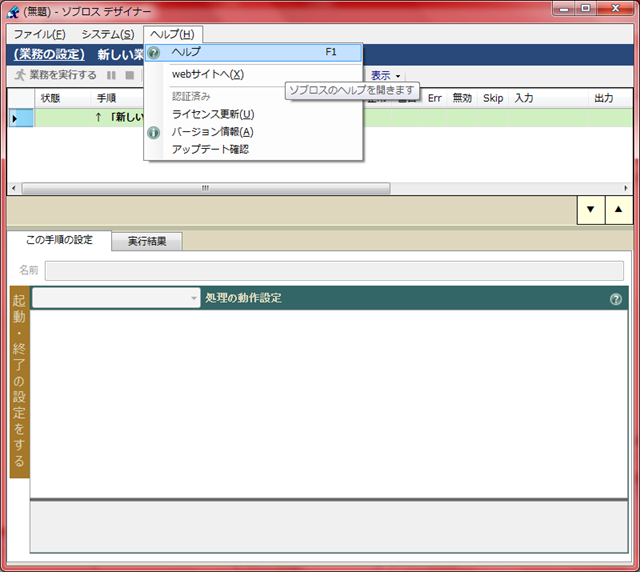Choose アップデート確認 menu item
640x572 pixels.
click(210, 149)
